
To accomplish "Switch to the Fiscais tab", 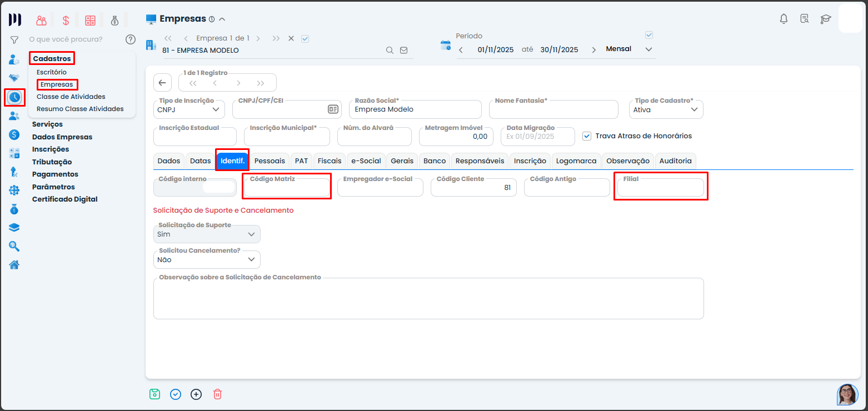I will pyautogui.click(x=330, y=161).
